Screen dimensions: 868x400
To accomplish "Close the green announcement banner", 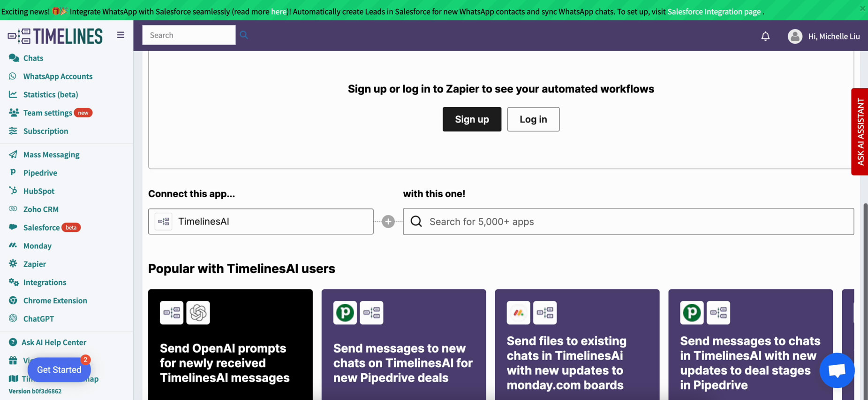I will pyautogui.click(x=862, y=8).
